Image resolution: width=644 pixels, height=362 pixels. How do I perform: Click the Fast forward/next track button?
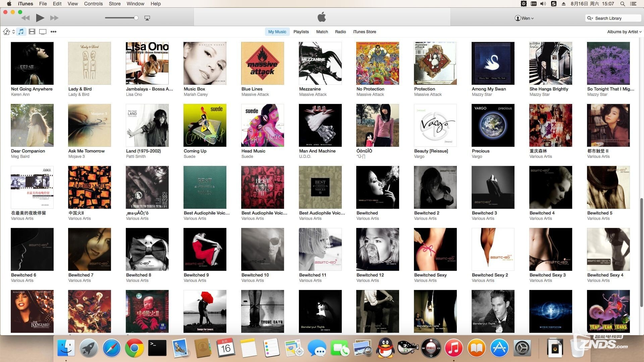click(54, 18)
